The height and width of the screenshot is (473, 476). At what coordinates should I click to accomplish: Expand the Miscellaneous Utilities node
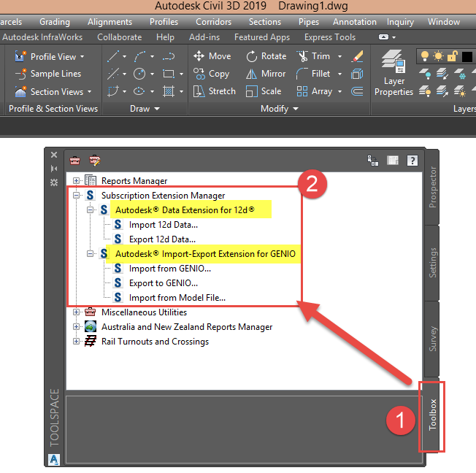pos(76,312)
